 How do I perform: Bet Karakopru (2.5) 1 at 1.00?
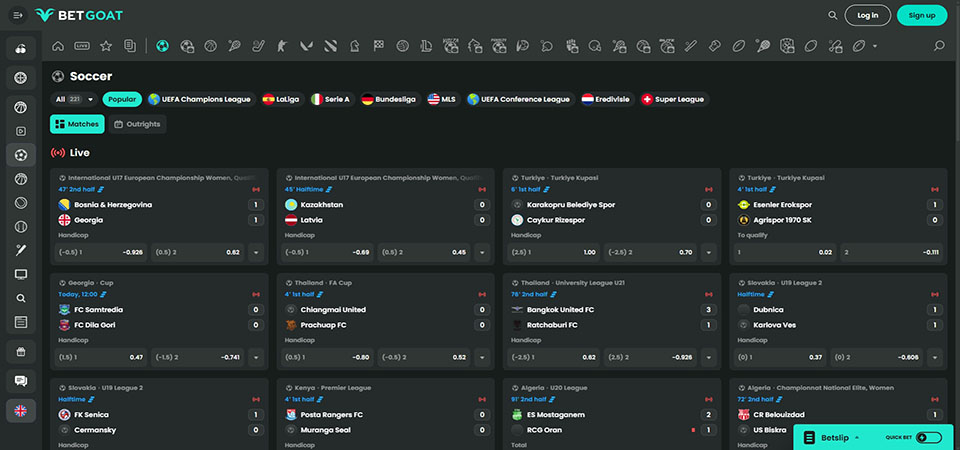coord(554,252)
